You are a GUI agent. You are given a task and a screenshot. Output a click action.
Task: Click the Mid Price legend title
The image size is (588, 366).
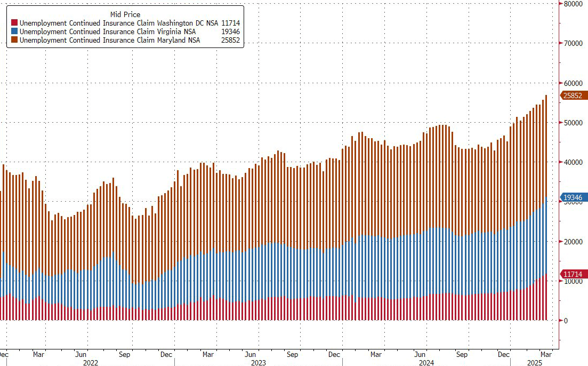click(x=125, y=14)
